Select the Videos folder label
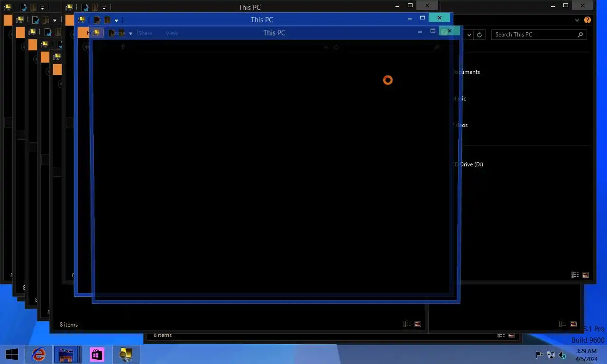Screen dimensions: 607x364 (x=460, y=125)
